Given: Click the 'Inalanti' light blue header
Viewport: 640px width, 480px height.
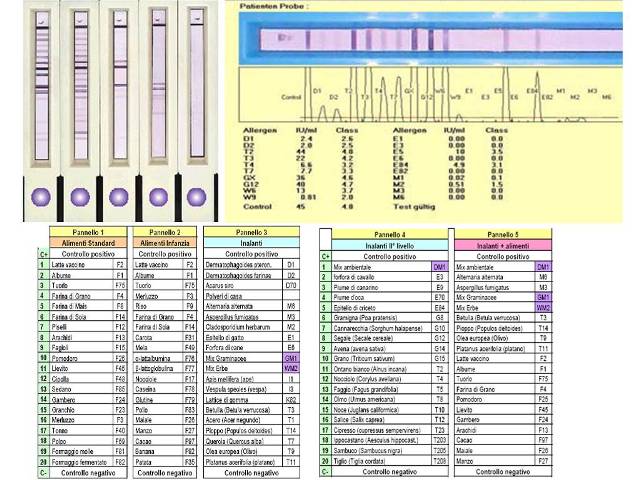Looking at the screenshot, I should [x=251, y=243].
